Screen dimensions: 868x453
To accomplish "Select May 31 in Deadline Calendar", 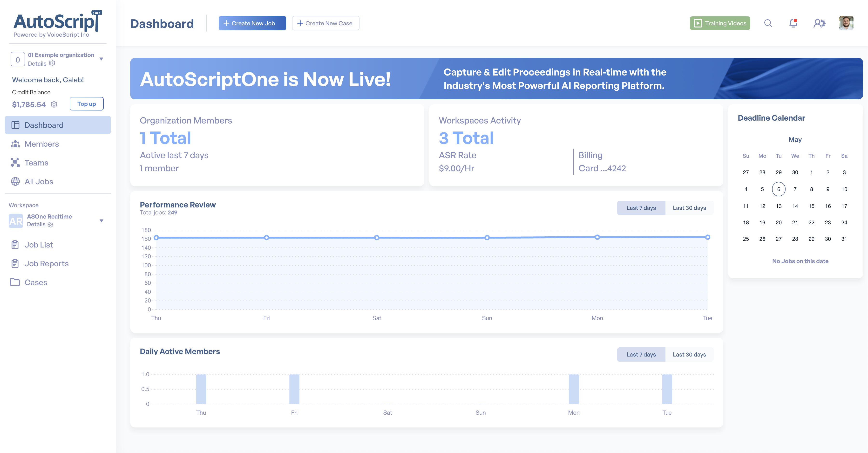I will pos(844,239).
